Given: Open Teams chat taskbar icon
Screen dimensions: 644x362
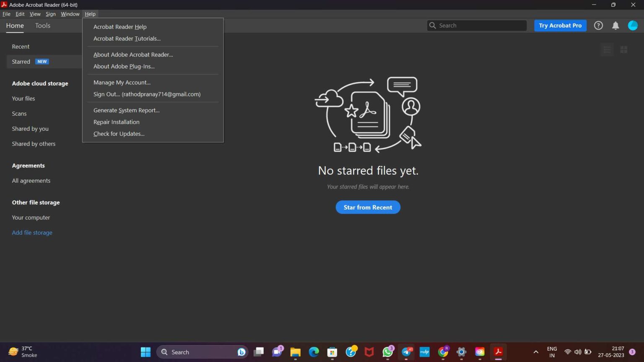Looking at the screenshot, I should point(277,352).
